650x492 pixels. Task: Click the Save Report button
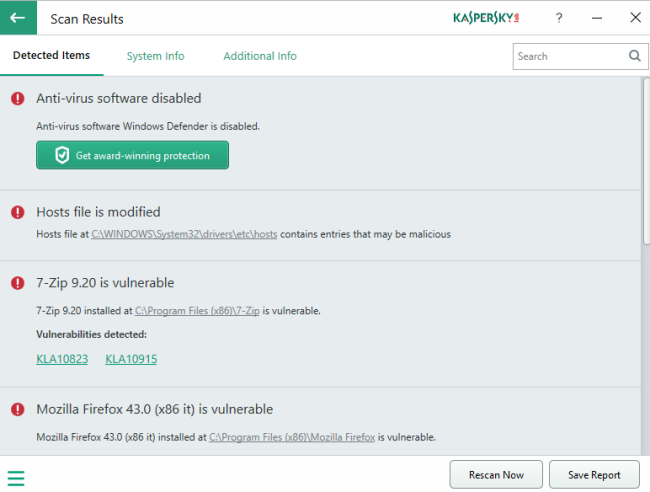point(594,475)
